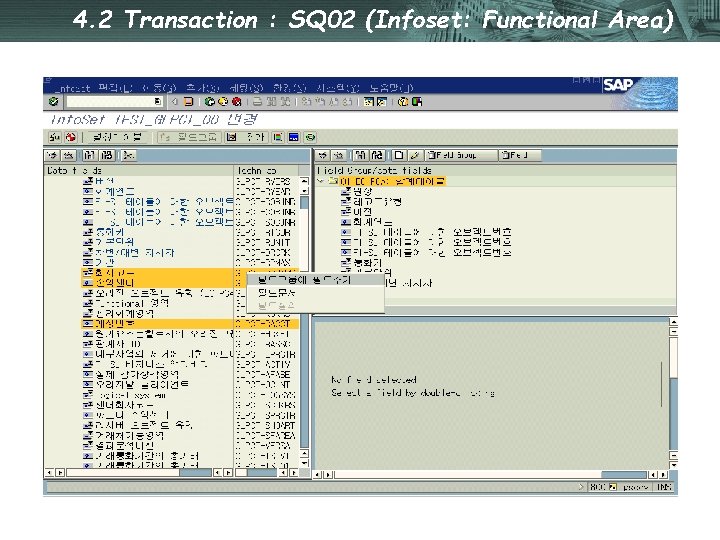The image size is (720, 540).
Task: Click the yellow Exit icon
Action: click(223, 101)
